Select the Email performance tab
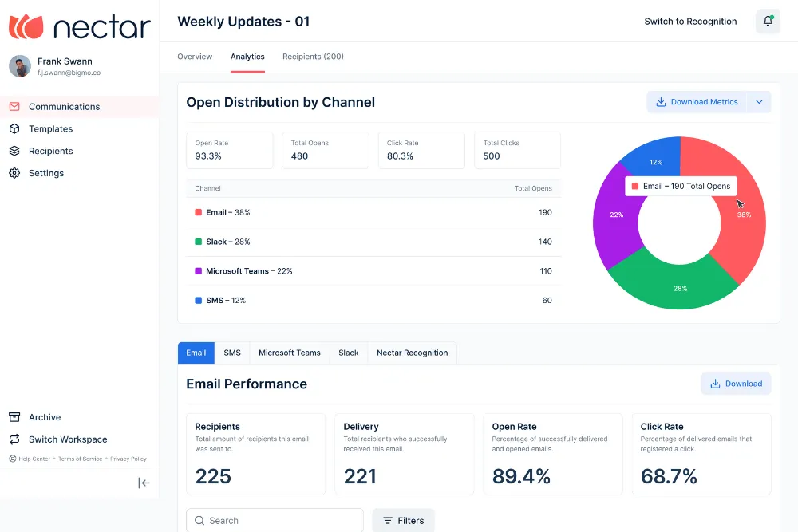 pyautogui.click(x=196, y=353)
